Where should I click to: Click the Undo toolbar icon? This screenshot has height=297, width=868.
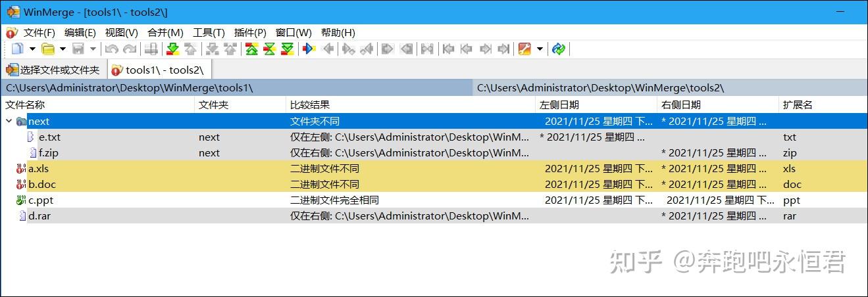111,49
